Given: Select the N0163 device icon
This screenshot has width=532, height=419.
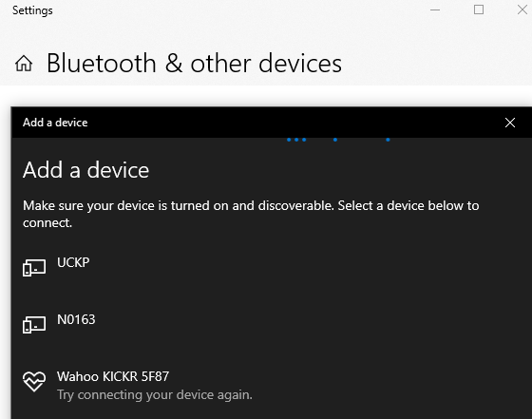Looking at the screenshot, I should [34, 325].
